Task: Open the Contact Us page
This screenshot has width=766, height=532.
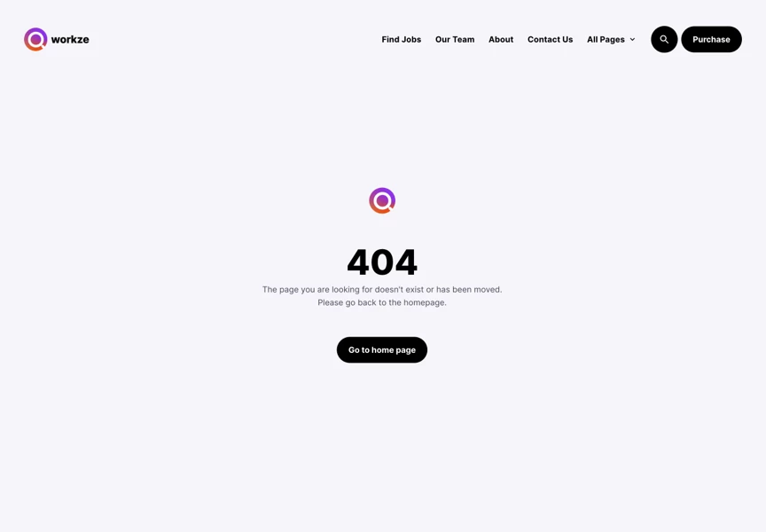Action: tap(550, 40)
